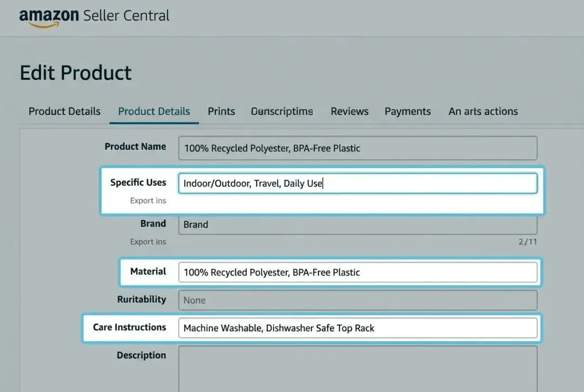Image resolution: width=584 pixels, height=392 pixels.
Task: Click the underlined active Product Details tab
Action: 154,111
